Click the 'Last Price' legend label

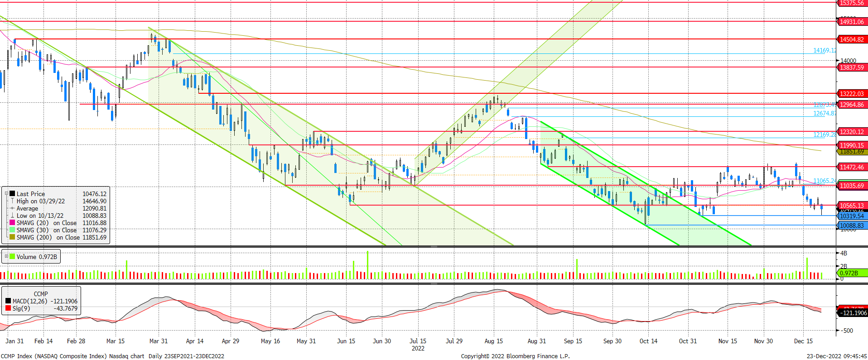pos(31,194)
